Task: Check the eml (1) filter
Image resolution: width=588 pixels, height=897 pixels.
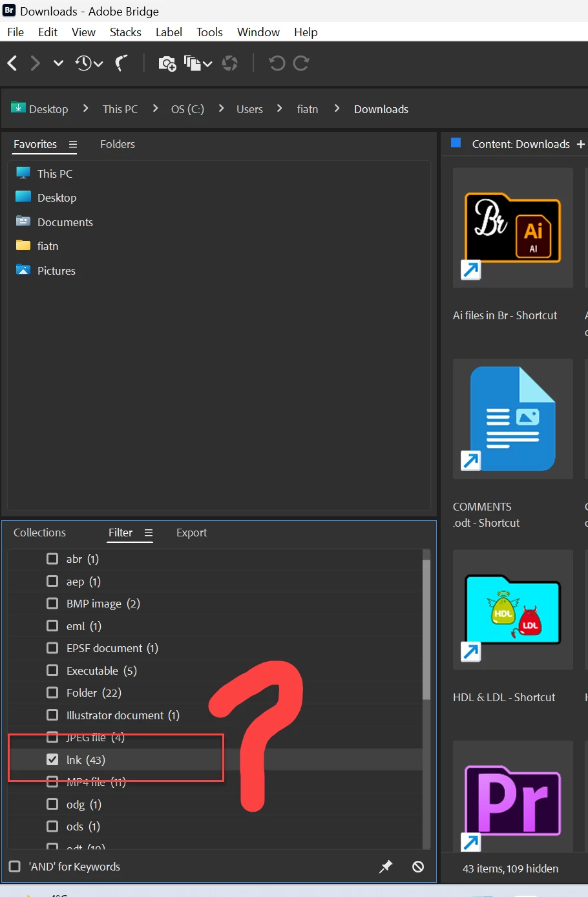Action: 52,626
